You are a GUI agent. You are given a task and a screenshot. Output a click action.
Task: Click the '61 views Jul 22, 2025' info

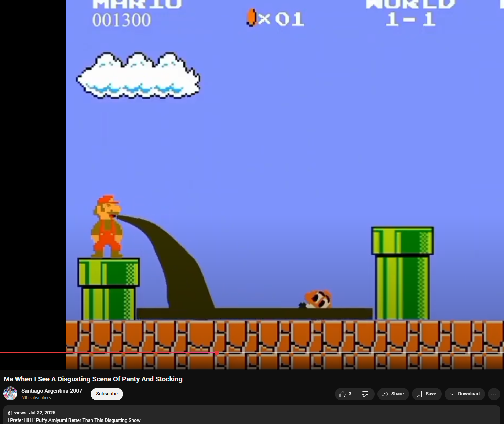(32, 413)
